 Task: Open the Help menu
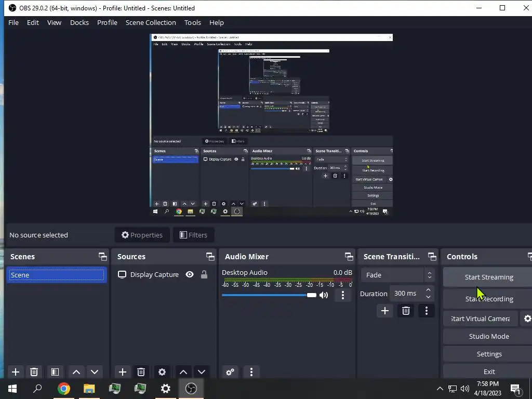(x=217, y=23)
